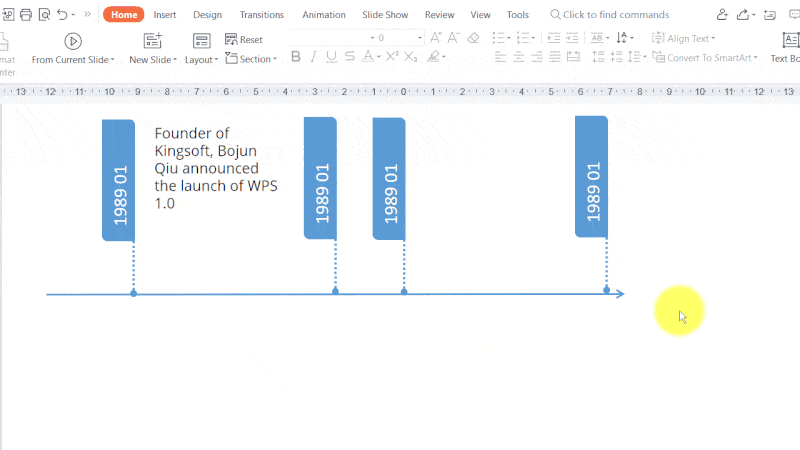Click the Increase Font Size icon
This screenshot has height=450, width=800.
coord(435,38)
